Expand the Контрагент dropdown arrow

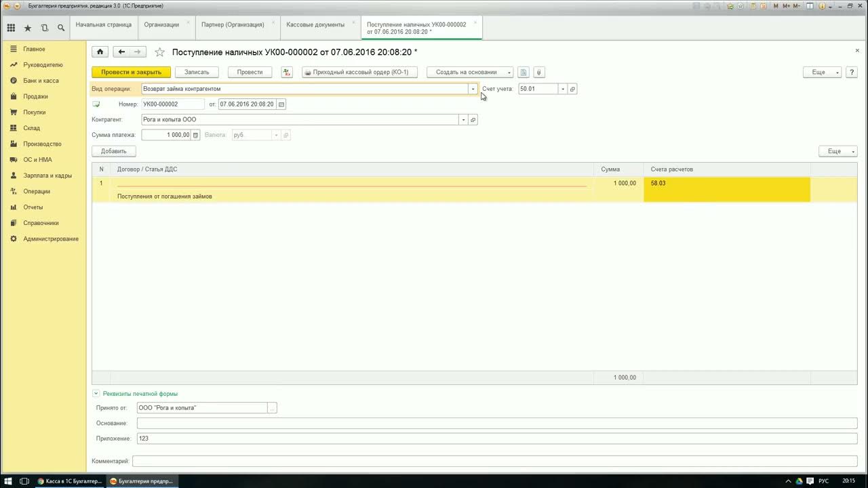point(463,119)
